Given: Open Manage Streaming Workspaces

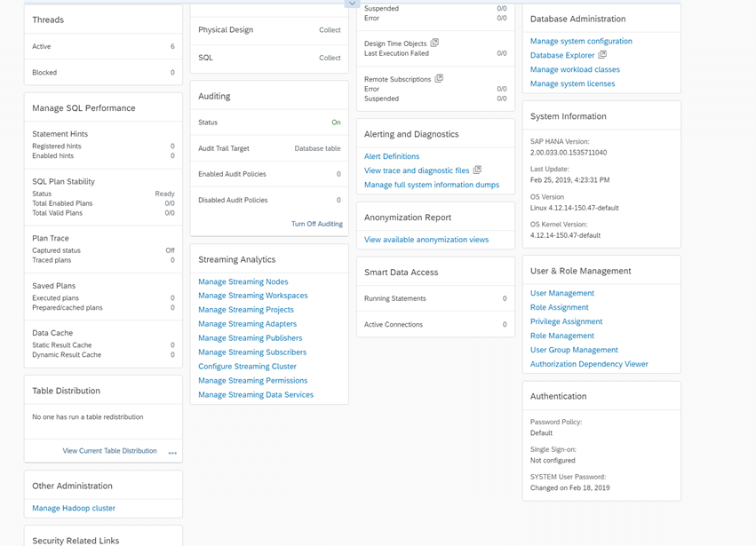Looking at the screenshot, I should click(252, 296).
